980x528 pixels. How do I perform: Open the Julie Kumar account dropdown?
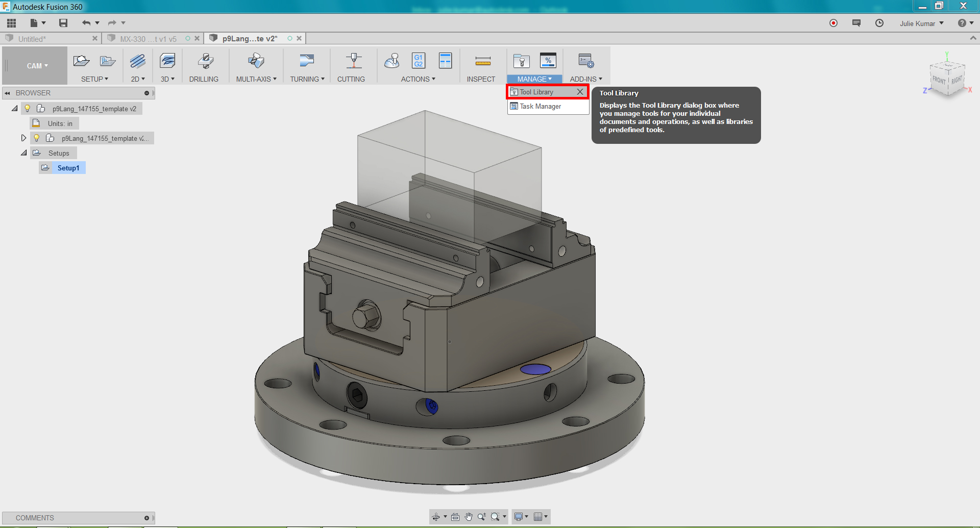click(922, 23)
